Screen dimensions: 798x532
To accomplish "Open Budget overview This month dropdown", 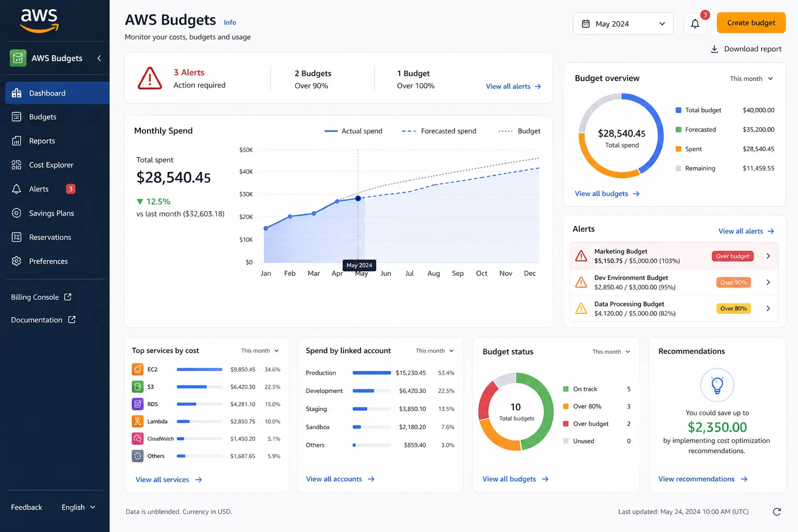I will [751, 78].
